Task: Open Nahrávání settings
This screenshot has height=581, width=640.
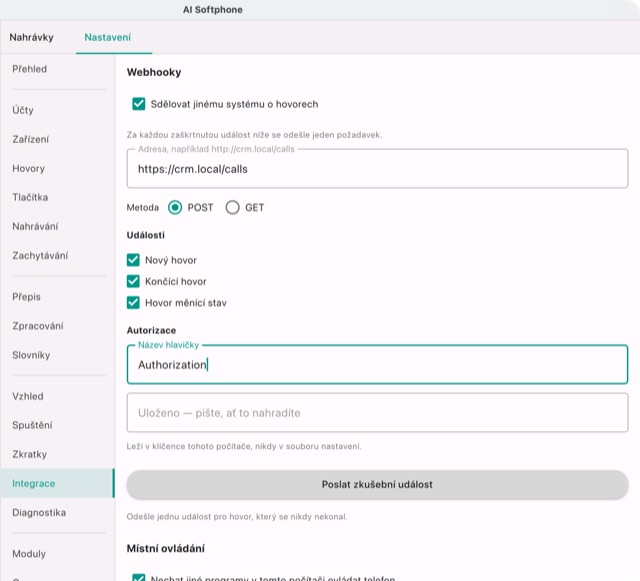Action: click(35, 227)
